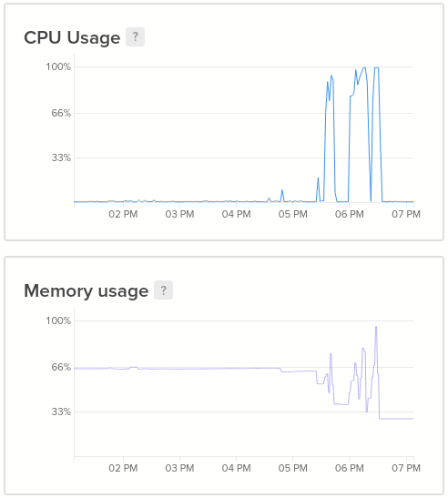Inspect the CPU peak near 100% after 06 PM

tap(364, 67)
